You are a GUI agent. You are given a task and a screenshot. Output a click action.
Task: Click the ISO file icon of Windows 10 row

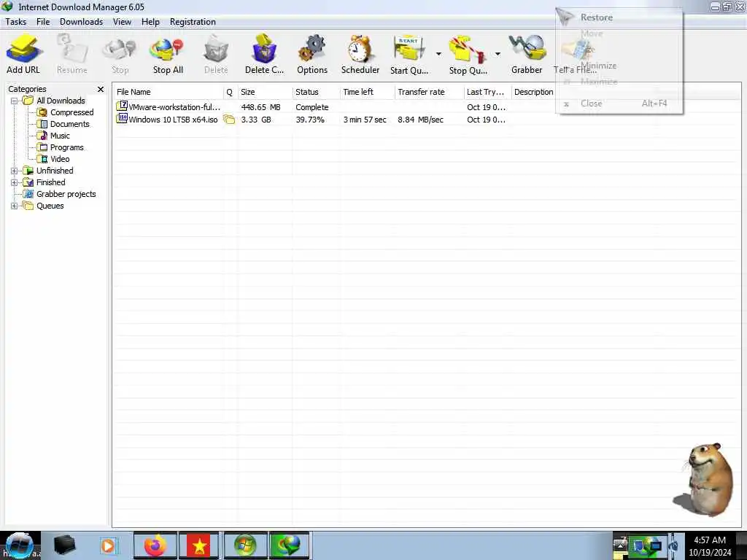122,118
